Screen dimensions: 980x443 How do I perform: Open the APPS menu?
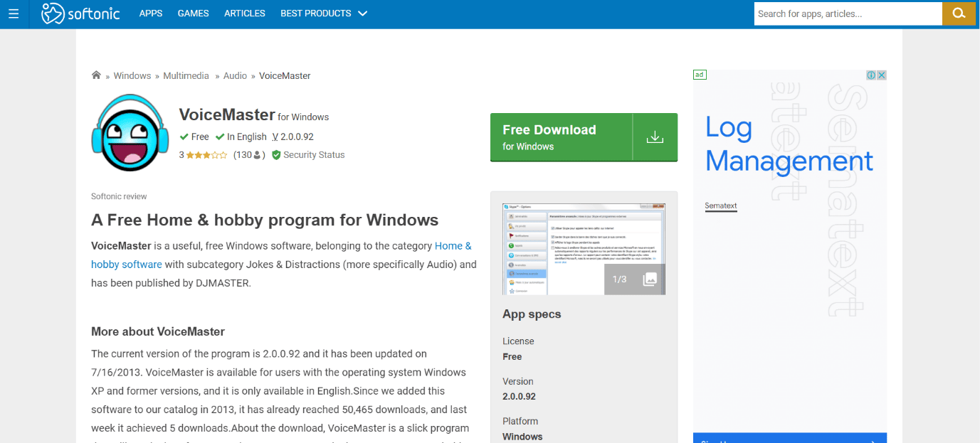tap(151, 14)
